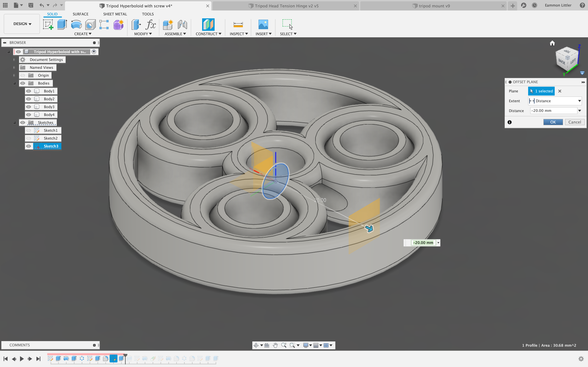Open the DESIGN workspace dropdown
588x367 pixels.
pos(22,24)
